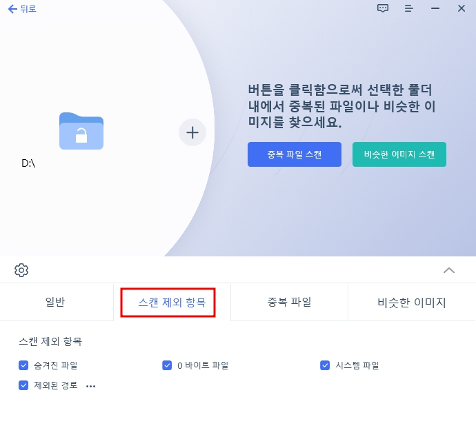Go back with the 뒤로 arrow

[x=22, y=9]
